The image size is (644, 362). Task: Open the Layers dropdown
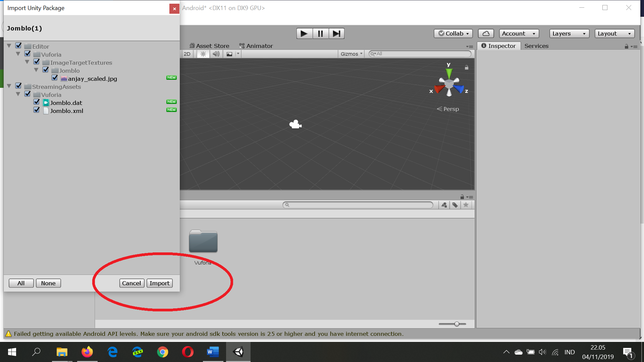tap(569, 34)
